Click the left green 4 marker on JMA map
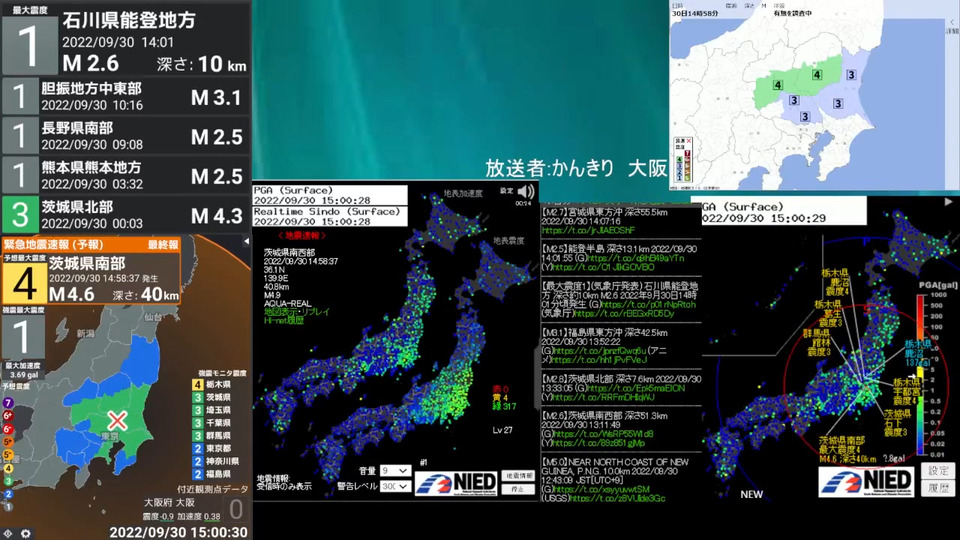Viewport: 960px width, 540px height. tap(778, 85)
